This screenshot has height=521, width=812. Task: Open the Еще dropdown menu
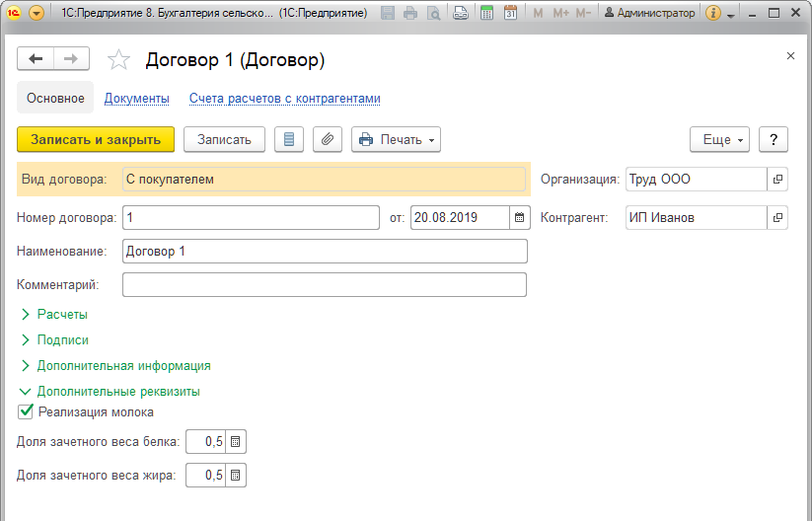(719, 139)
